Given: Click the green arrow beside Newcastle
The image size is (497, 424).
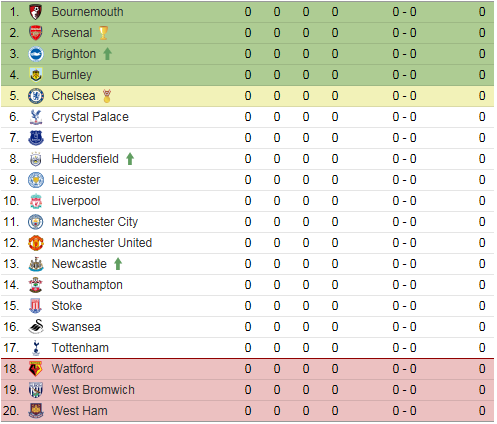Looking at the screenshot, I should (118, 264).
